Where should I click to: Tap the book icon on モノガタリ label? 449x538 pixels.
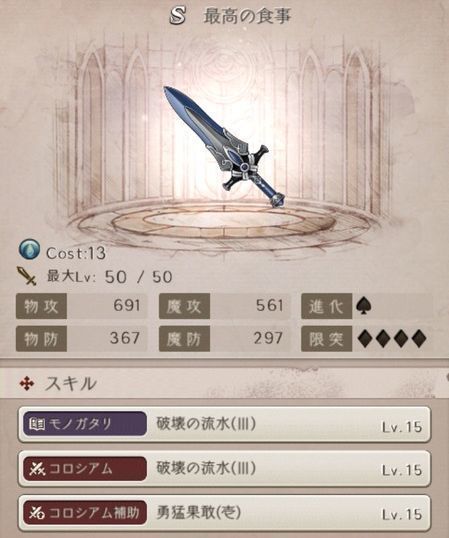click(37, 424)
